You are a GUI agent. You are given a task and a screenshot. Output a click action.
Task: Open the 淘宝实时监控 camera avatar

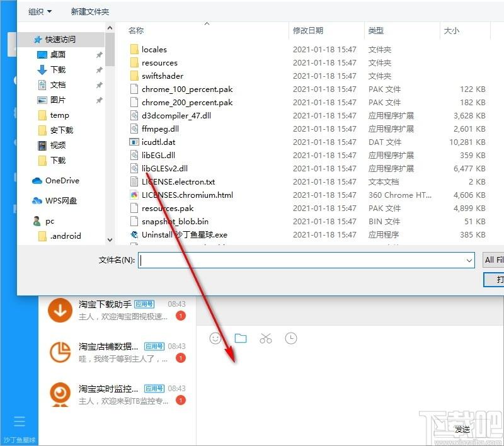pos(60,394)
